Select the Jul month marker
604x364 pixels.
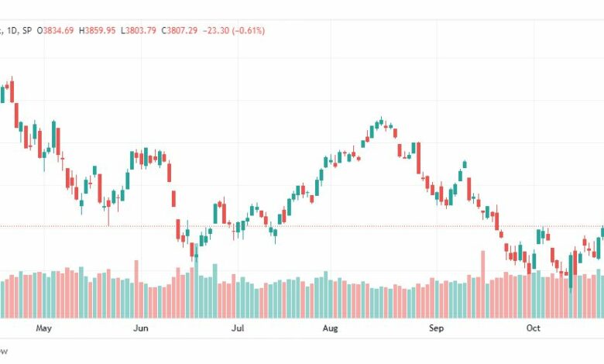238,328
